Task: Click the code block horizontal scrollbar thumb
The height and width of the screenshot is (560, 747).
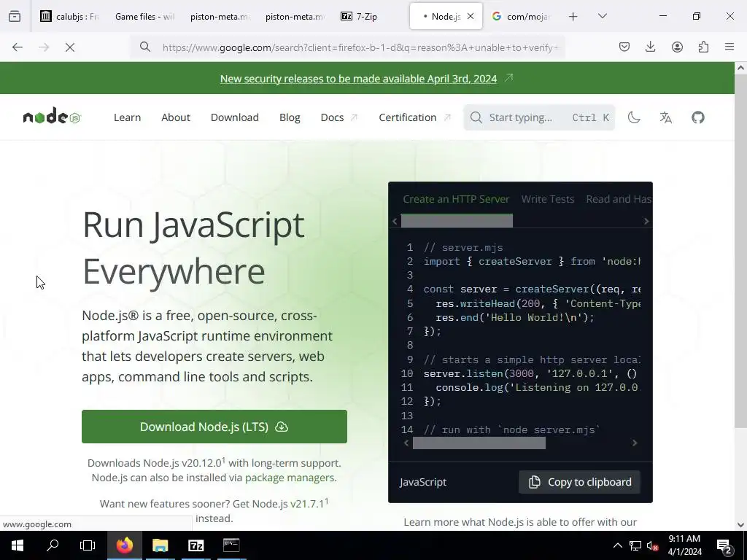Action: (479, 443)
